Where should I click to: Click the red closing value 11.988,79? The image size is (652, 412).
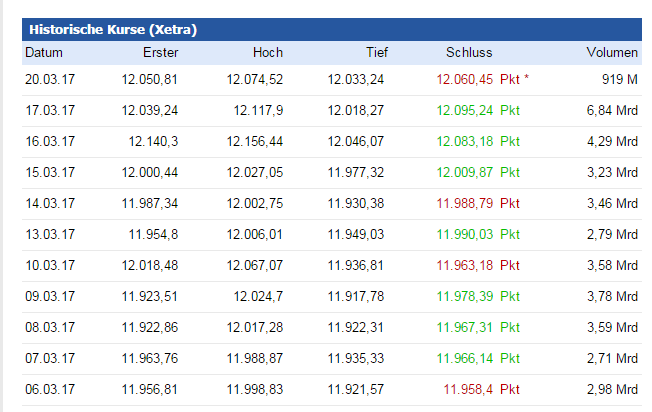point(465,203)
